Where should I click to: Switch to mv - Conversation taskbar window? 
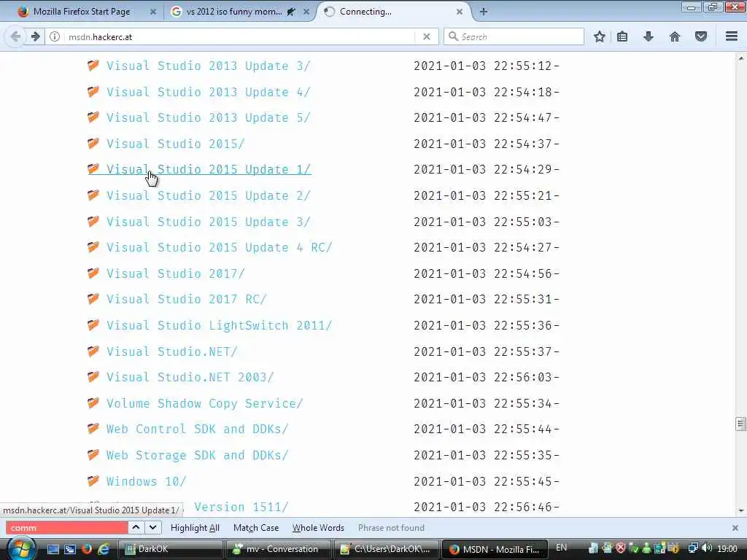(278, 549)
